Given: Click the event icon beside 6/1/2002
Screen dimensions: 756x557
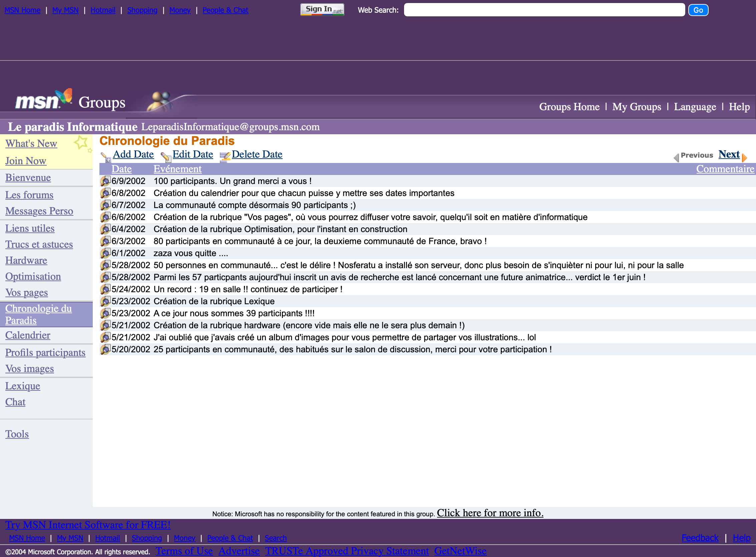Looking at the screenshot, I should [105, 253].
